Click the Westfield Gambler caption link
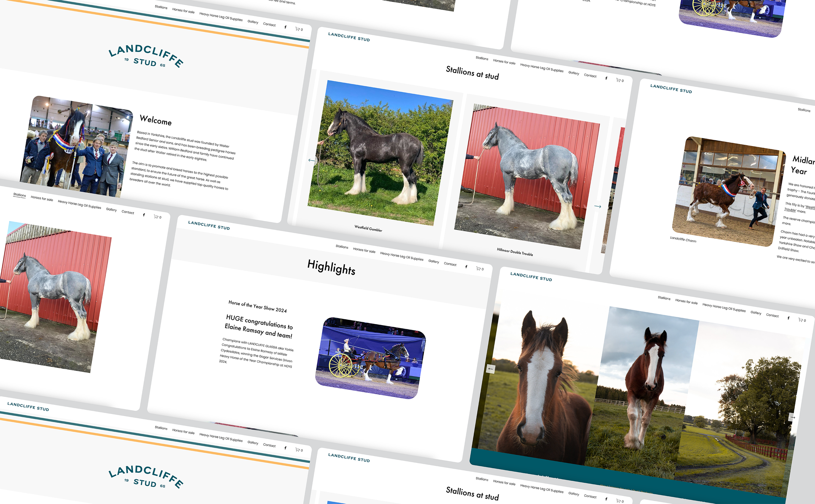Image resolution: width=815 pixels, height=504 pixels. 368,228
